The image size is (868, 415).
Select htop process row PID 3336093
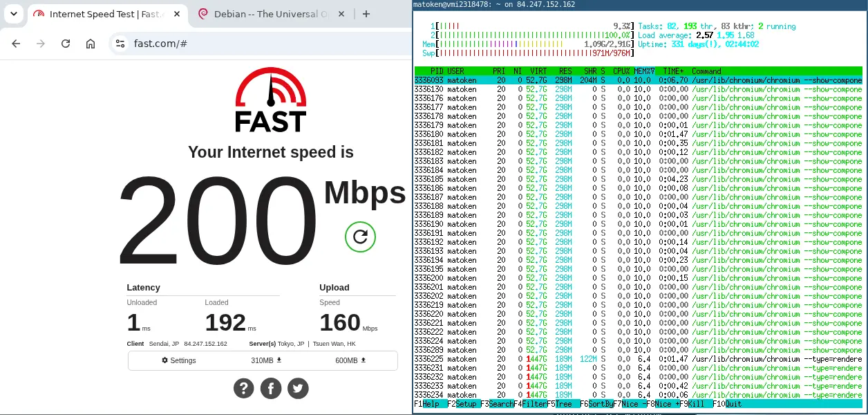tap(638, 80)
